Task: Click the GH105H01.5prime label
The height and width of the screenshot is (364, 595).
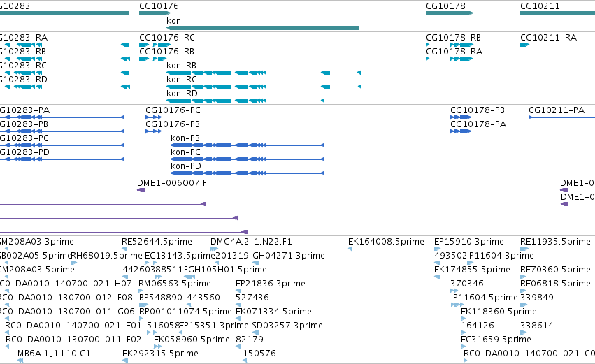Action: click(227, 270)
